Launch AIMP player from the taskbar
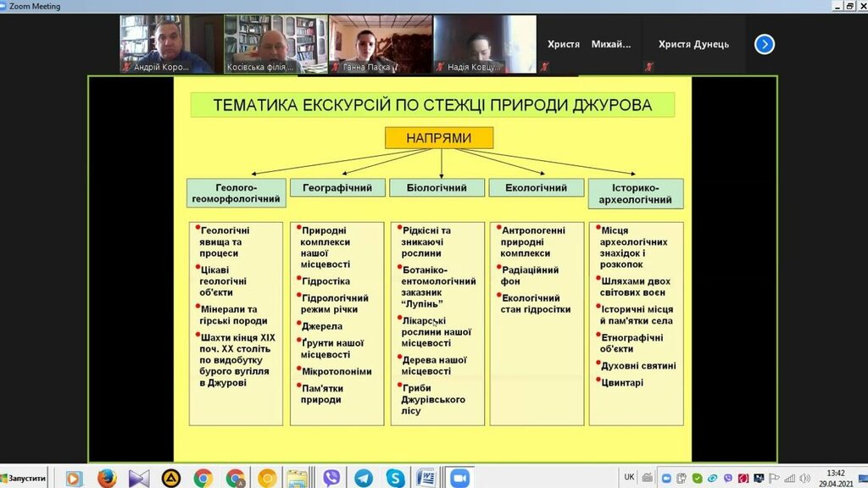The height and width of the screenshot is (488, 868). pos(171,478)
